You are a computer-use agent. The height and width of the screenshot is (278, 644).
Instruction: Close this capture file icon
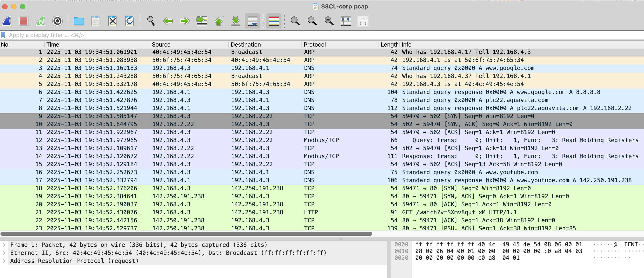click(112, 21)
